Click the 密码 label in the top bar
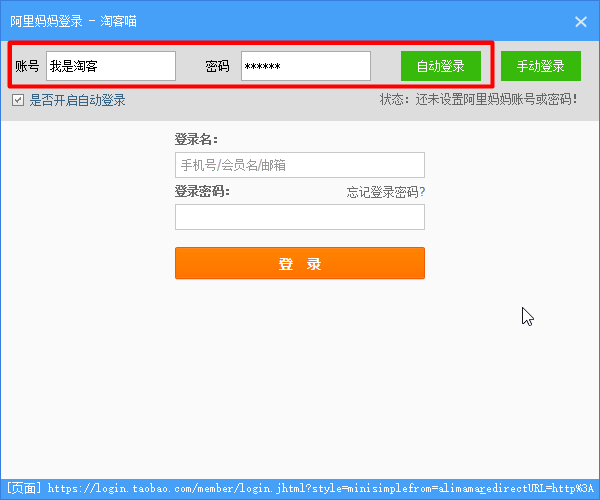Screen dimensions: 600x500 (217, 66)
